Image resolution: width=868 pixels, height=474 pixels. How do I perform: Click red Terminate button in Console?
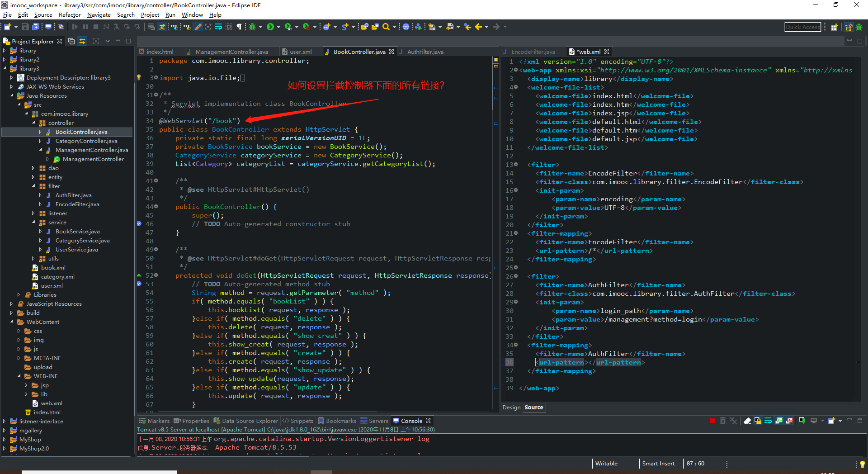(x=712, y=421)
